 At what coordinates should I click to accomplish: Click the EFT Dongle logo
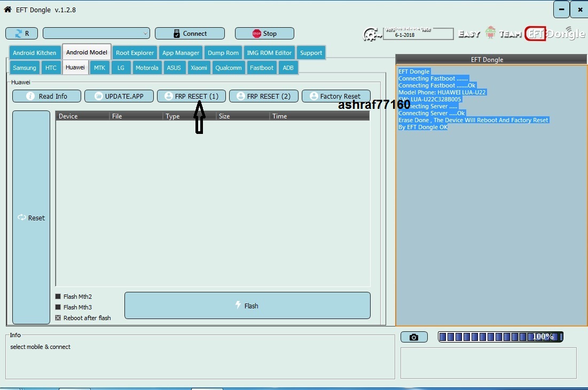[555, 34]
